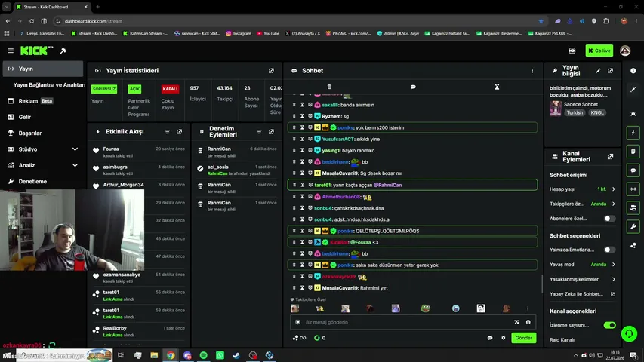
Task: Open the green headset support button
Action: click(629, 333)
